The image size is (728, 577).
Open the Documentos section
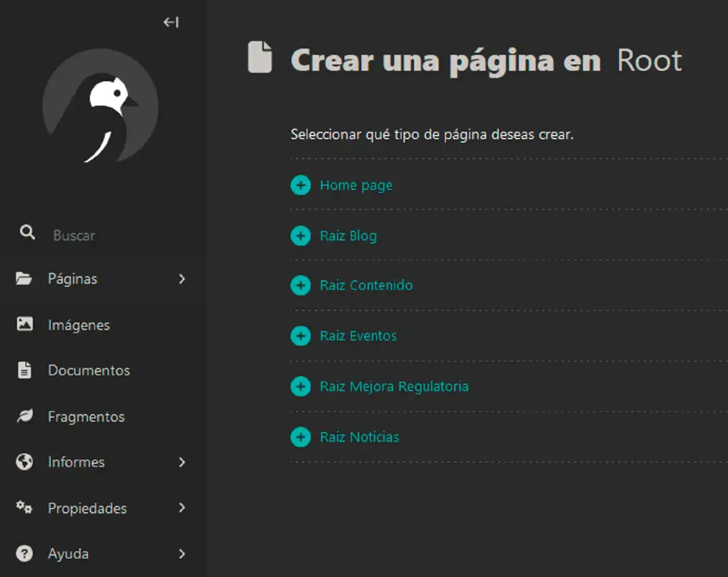coord(89,370)
